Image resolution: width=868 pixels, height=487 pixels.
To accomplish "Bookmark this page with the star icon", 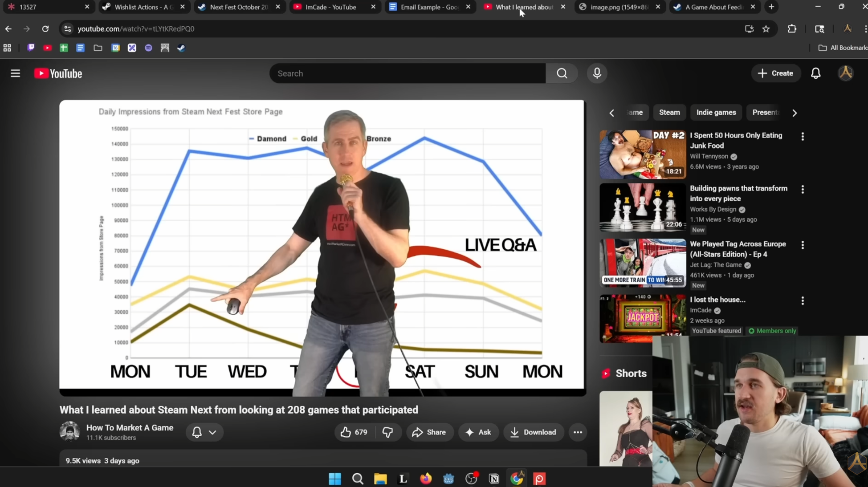I will pyautogui.click(x=766, y=29).
